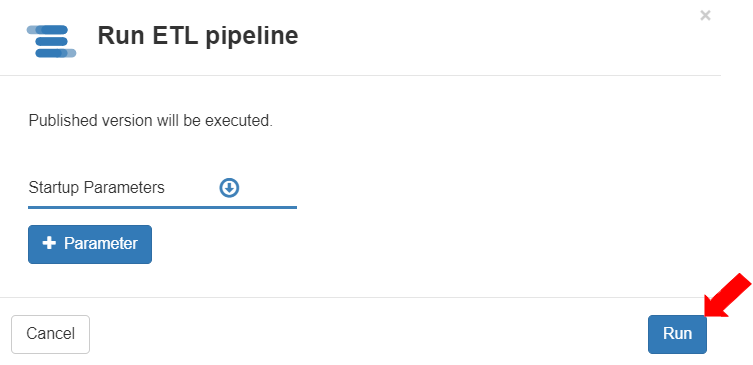Click the word pipeline in the heading
Image resolution: width=753 pixels, height=365 pixels.
click(252, 37)
